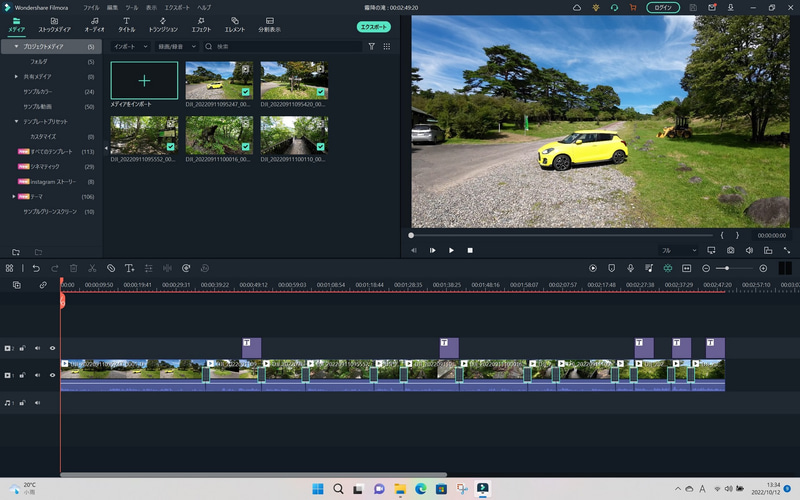Zoom out timeline with minus icon
The width and height of the screenshot is (800, 500).
[x=706, y=268]
